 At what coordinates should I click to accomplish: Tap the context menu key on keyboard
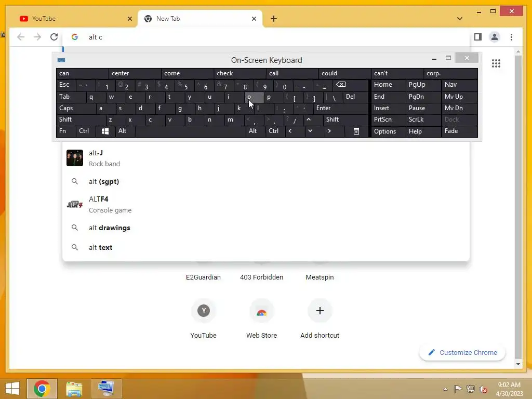click(356, 131)
